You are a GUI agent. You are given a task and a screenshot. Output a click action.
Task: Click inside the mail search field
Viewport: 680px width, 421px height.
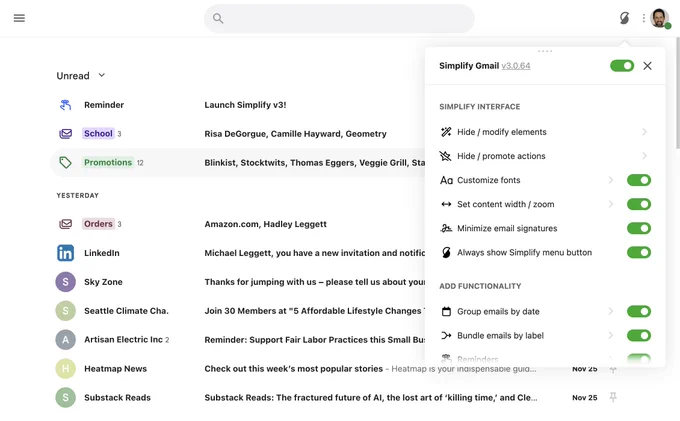pyautogui.click(x=339, y=19)
